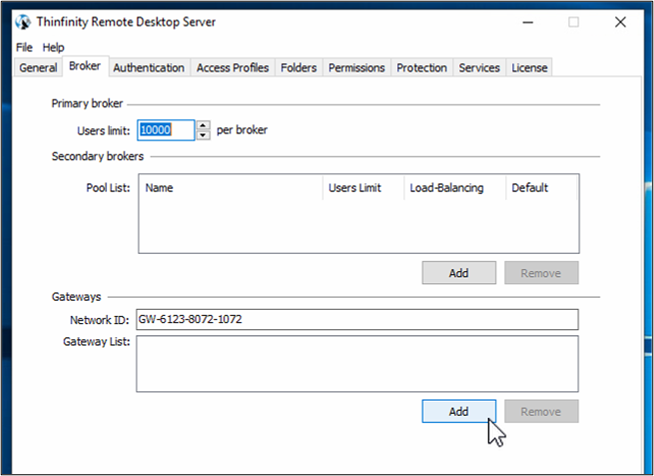
Task: Show the Permissions tab
Action: coord(356,68)
